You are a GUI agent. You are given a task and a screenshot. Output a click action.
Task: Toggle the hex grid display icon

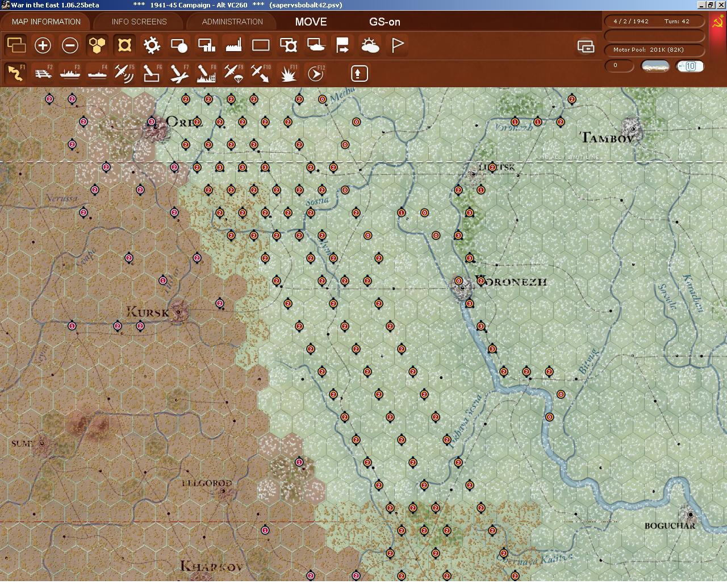[97, 45]
